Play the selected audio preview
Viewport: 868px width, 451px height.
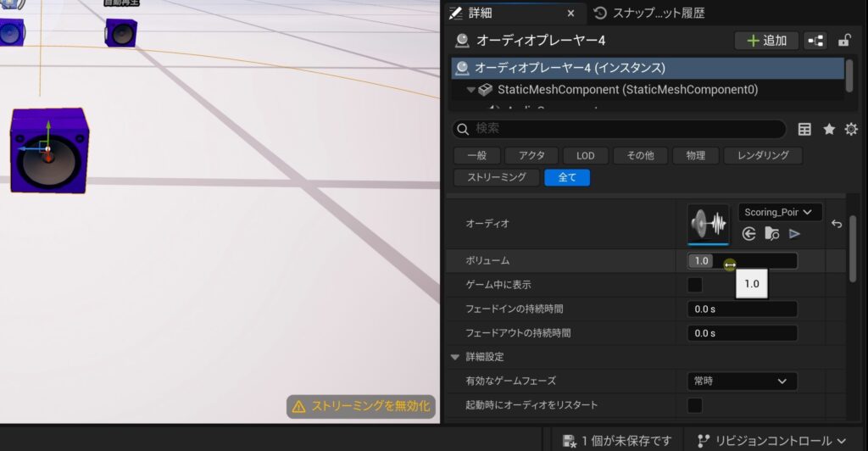tap(794, 233)
